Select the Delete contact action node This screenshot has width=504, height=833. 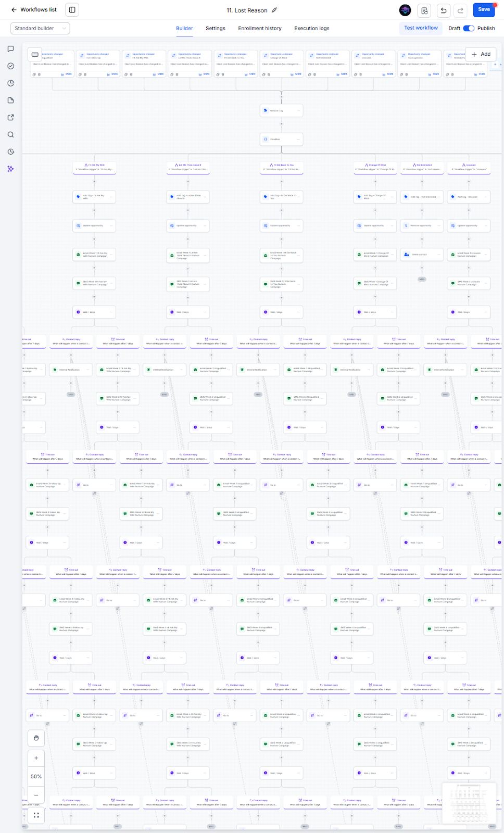[x=422, y=255]
